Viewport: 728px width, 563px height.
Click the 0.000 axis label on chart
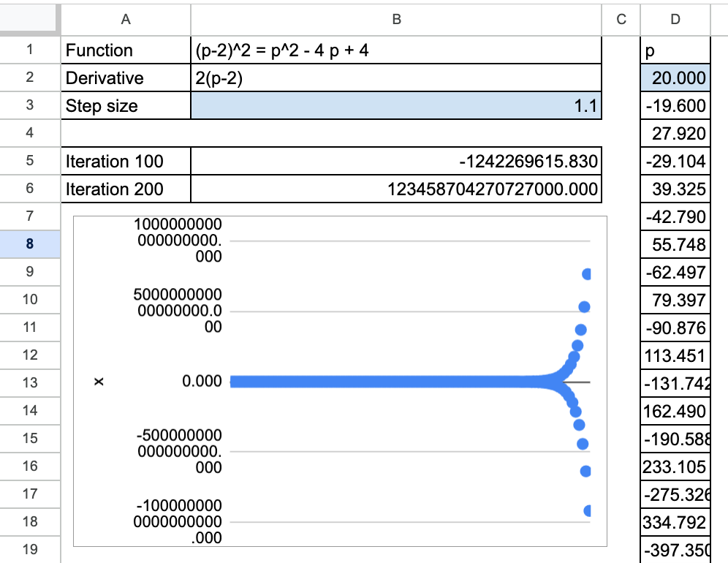point(202,382)
